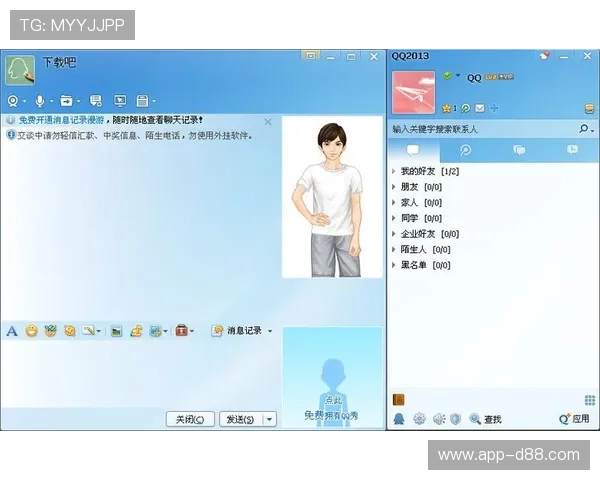600x480 pixels.
Task: Open the font settings 'A' icon
Action: [12, 331]
